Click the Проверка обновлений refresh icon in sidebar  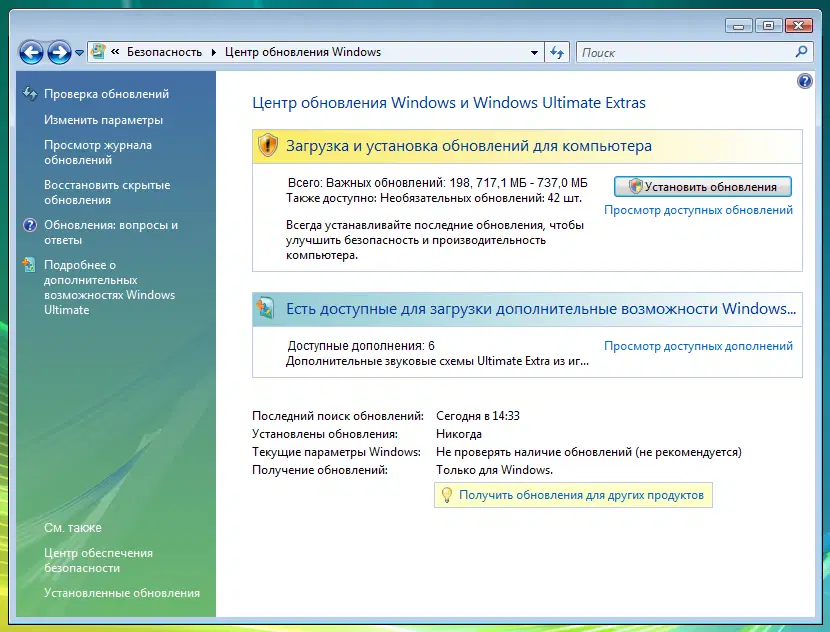(30, 94)
